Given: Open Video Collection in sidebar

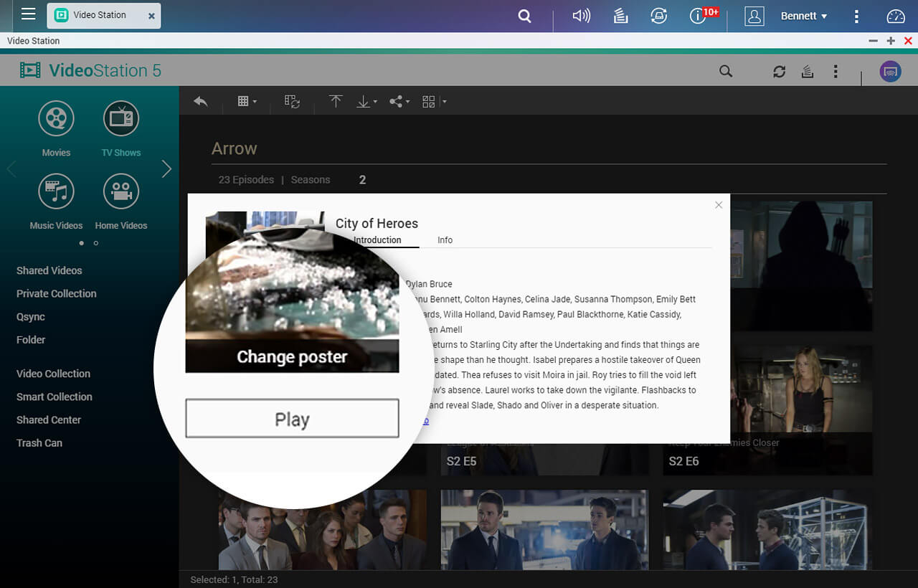Looking at the screenshot, I should [53, 374].
